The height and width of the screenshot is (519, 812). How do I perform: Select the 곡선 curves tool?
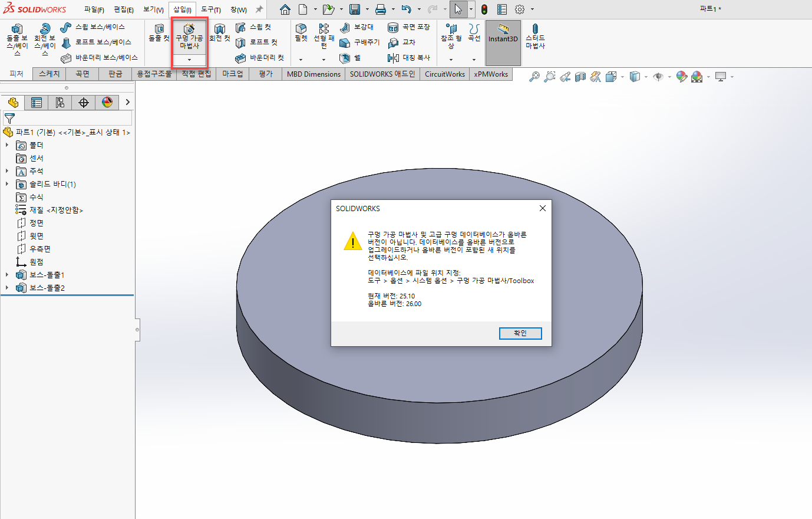(474, 32)
